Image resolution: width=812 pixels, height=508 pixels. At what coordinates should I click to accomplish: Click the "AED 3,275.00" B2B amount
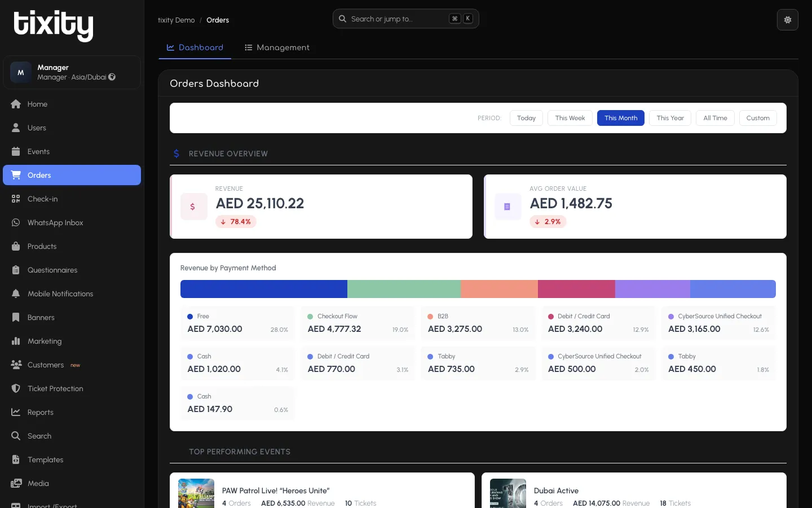[x=455, y=329]
